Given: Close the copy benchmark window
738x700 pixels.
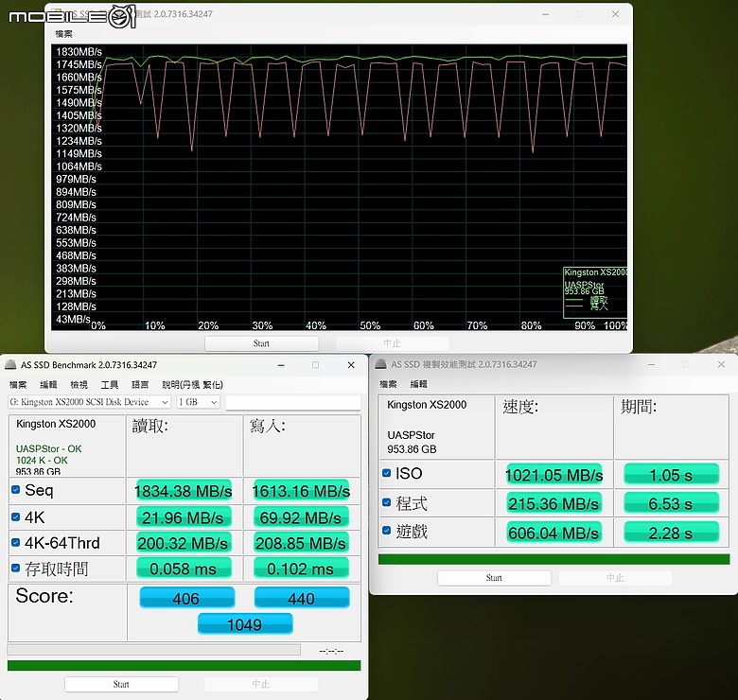Looking at the screenshot, I should click(721, 364).
